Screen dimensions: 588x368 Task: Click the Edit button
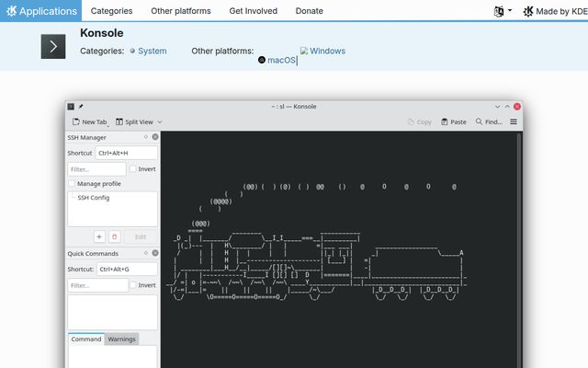tap(141, 236)
